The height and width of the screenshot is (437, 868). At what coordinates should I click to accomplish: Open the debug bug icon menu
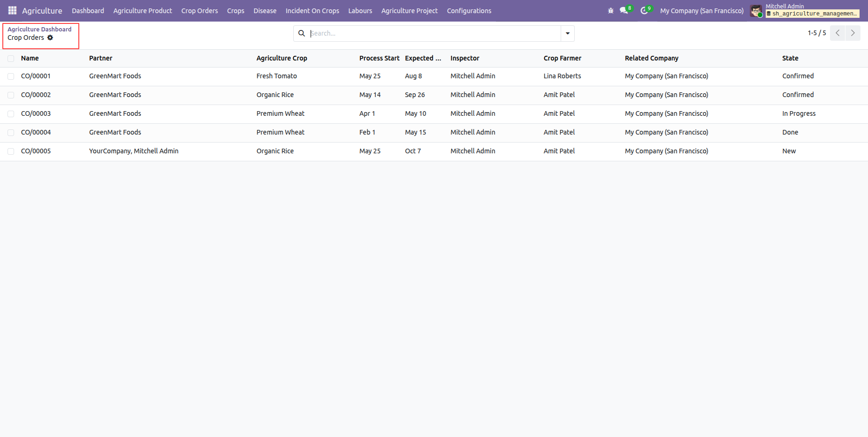[610, 11]
